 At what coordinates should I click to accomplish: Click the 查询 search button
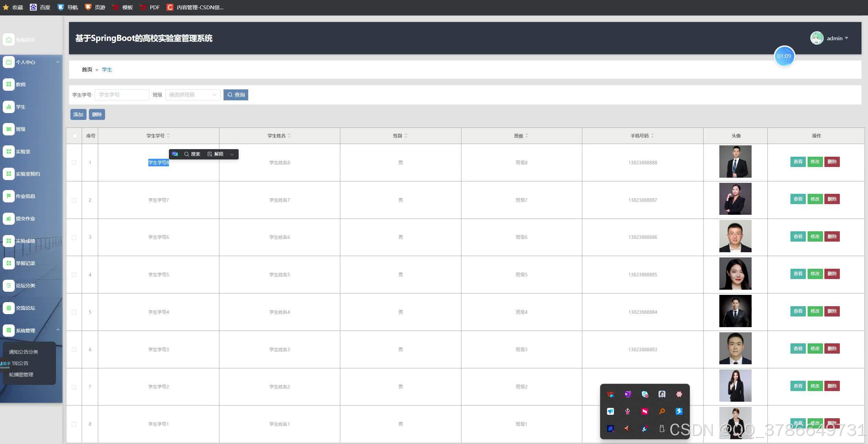[236, 95]
